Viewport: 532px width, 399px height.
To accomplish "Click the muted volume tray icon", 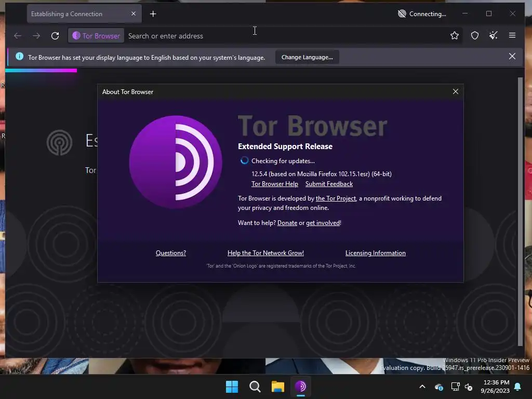I will coord(469,387).
